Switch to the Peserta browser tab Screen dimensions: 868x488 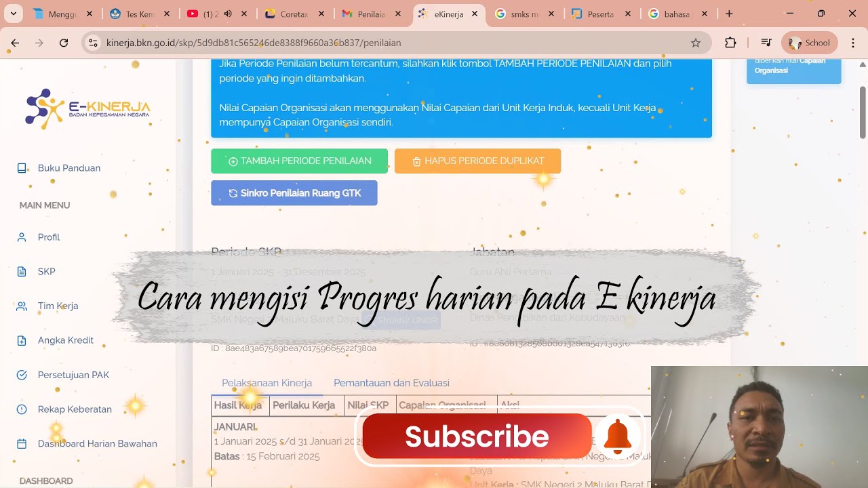click(602, 14)
